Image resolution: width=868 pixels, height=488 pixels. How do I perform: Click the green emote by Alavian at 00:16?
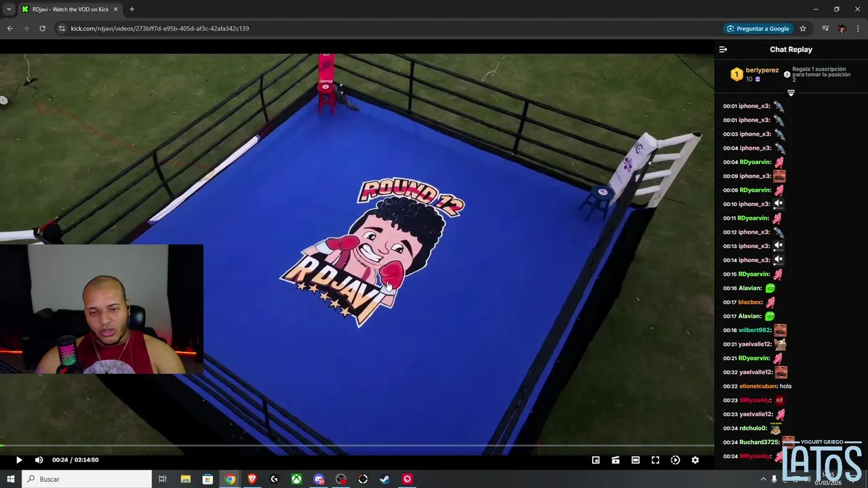pyautogui.click(x=770, y=288)
